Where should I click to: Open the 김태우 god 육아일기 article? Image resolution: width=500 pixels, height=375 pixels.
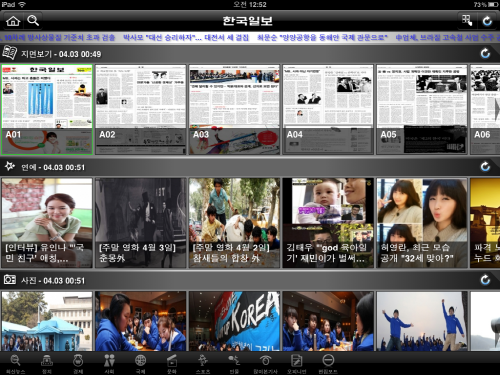pyautogui.click(x=328, y=223)
